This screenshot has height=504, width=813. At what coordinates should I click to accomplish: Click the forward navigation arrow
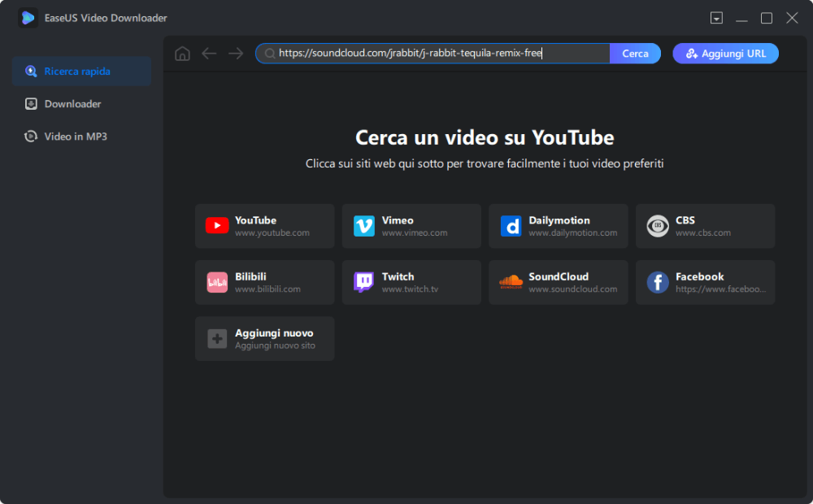(236, 54)
